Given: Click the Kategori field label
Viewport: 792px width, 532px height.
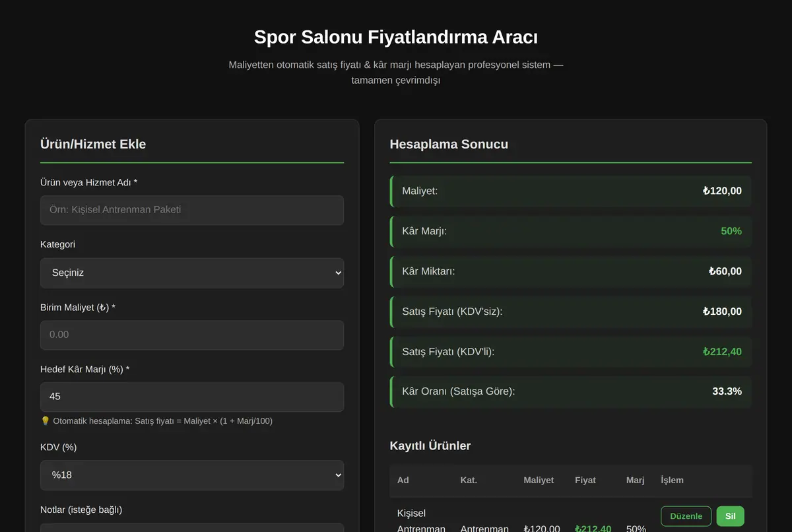Looking at the screenshot, I should click(x=58, y=244).
